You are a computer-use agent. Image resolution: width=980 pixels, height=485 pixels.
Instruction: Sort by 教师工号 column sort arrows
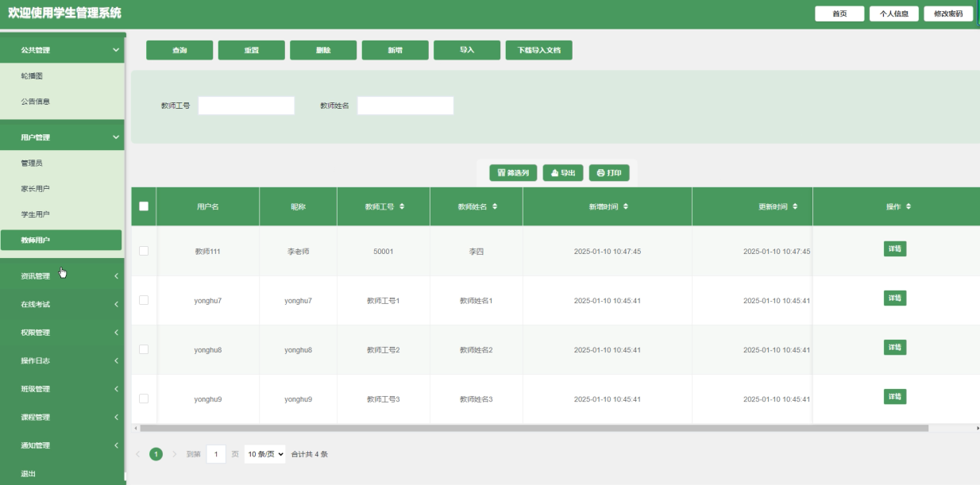pyautogui.click(x=402, y=206)
